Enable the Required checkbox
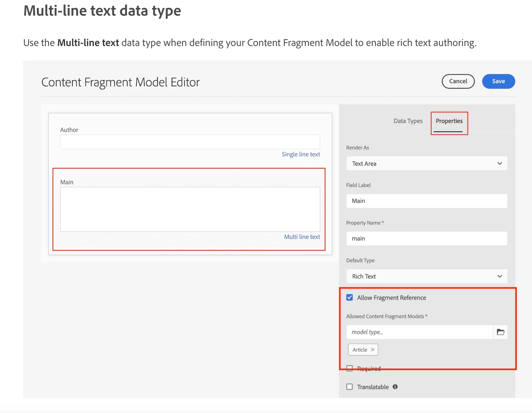The height and width of the screenshot is (413, 532). pyautogui.click(x=350, y=368)
